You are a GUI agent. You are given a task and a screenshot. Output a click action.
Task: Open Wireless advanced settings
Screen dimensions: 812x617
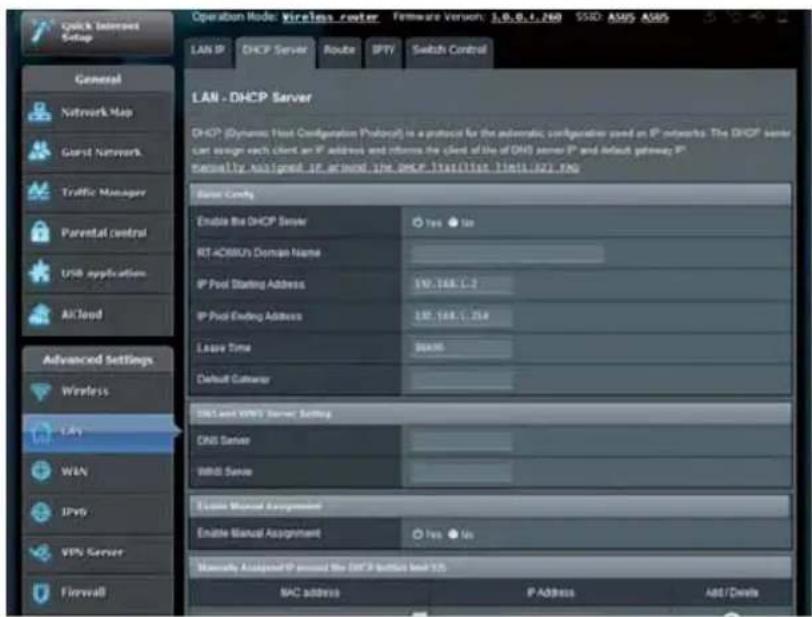coord(98,391)
